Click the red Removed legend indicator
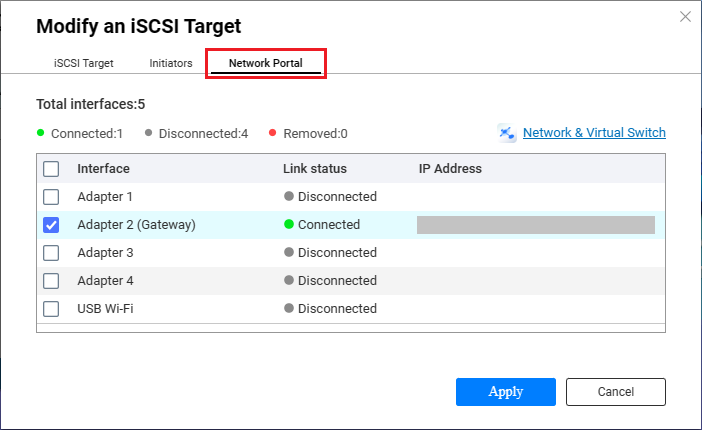This screenshot has height=430, width=702. [272, 133]
